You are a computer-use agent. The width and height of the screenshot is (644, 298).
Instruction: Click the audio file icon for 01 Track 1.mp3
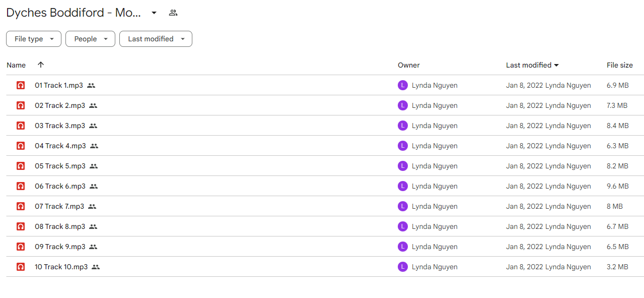[21, 85]
